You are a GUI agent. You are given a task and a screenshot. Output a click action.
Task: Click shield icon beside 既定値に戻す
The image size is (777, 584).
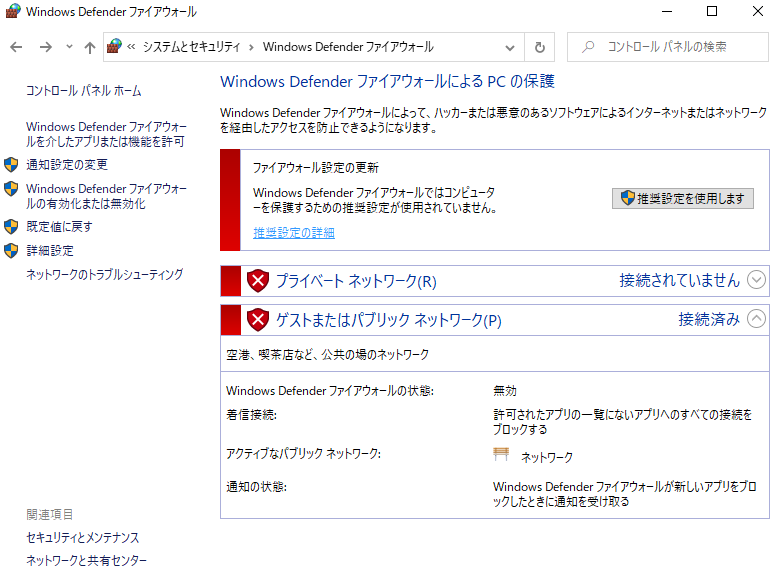click(x=11, y=226)
